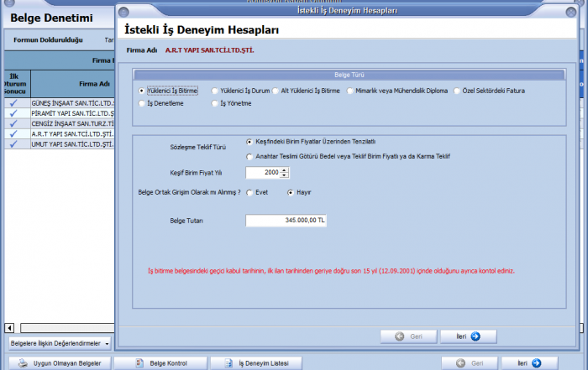Open Uygun Olmayan Belgeler
Screen dimensions: 588x370
coord(58,363)
